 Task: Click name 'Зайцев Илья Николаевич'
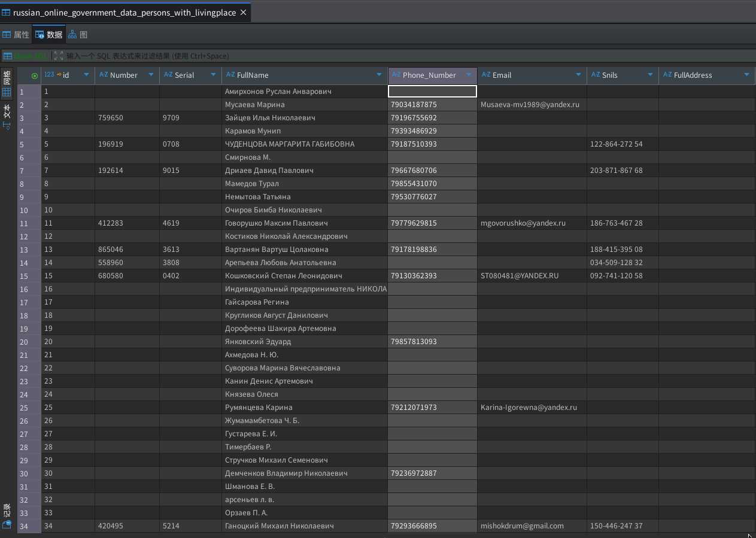click(x=270, y=118)
